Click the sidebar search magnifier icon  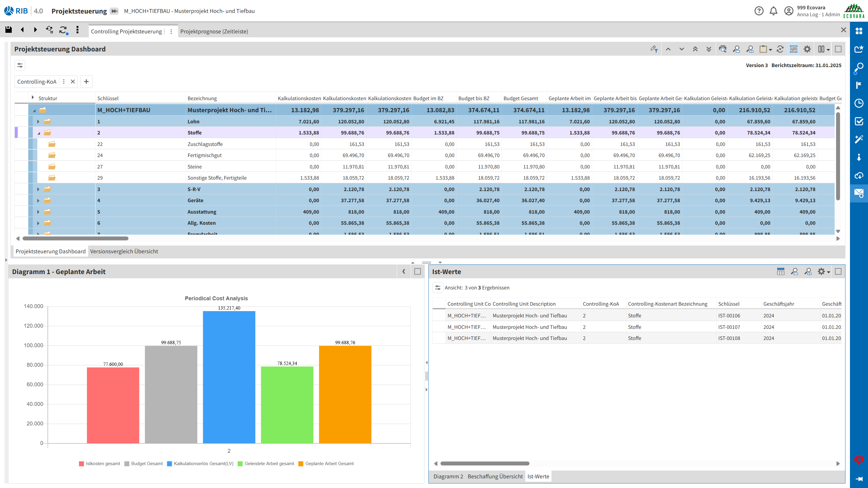tap(859, 67)
